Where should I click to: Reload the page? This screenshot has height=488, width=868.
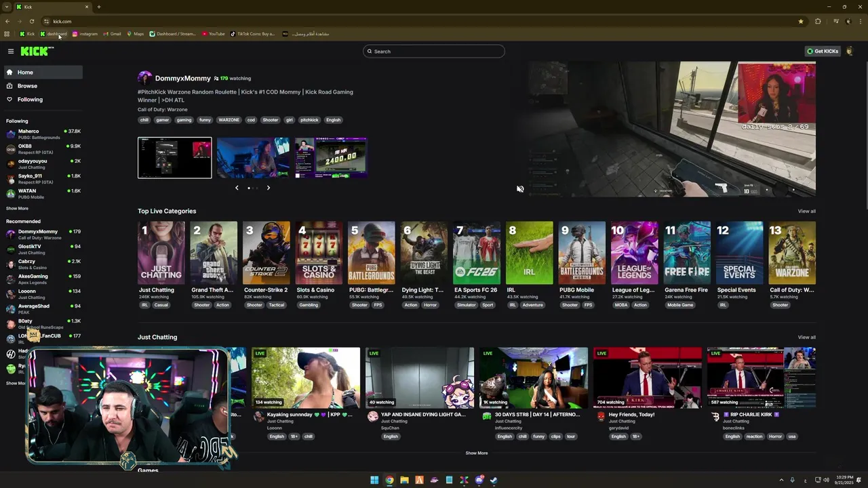pos(32,21)
